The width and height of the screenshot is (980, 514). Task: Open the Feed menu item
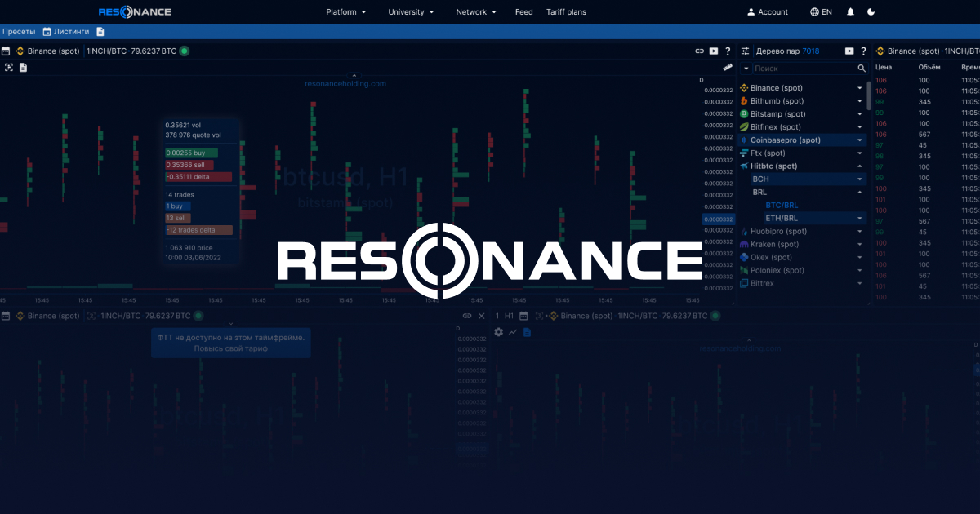[523, 12]
